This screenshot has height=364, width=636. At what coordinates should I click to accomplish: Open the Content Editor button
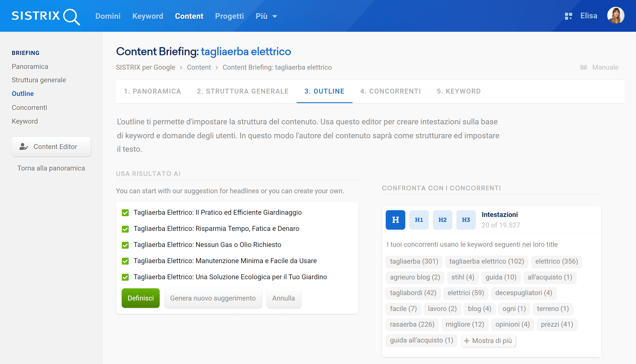click(x=51, y=147)
